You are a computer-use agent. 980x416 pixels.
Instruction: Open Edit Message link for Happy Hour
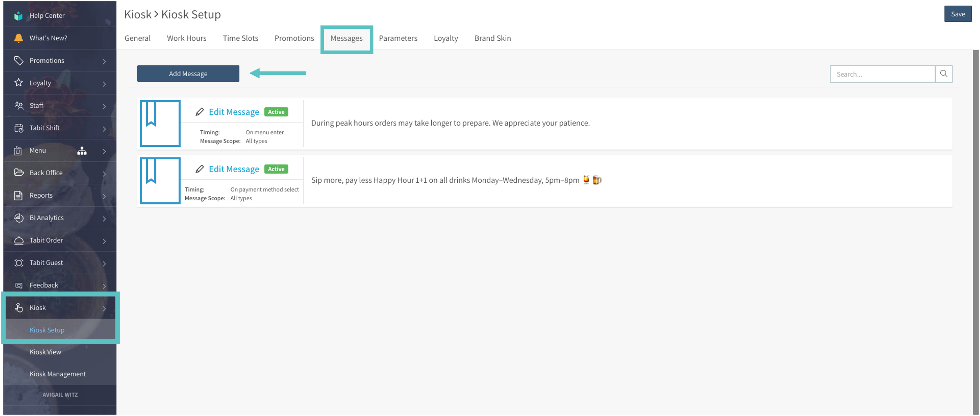tap(234, 169)
